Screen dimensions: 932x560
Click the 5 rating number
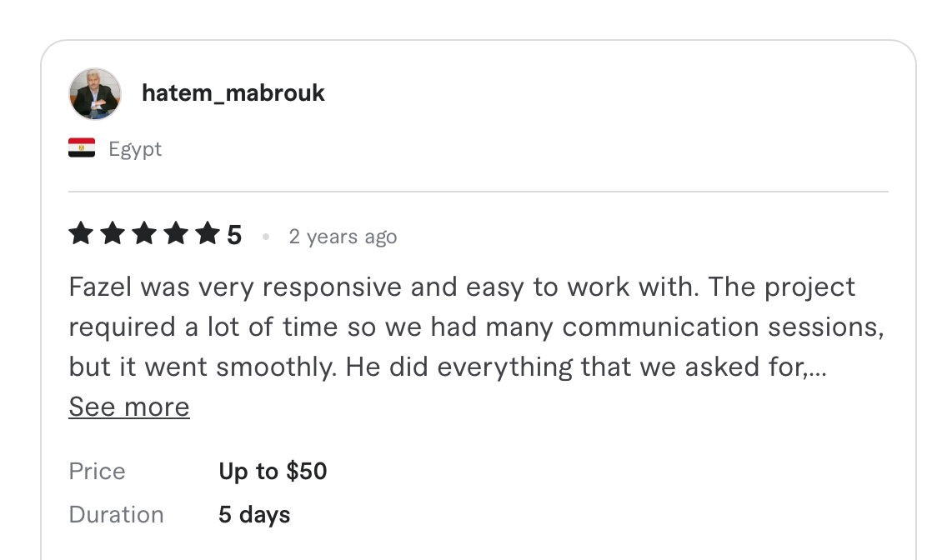tap(235, 234)
